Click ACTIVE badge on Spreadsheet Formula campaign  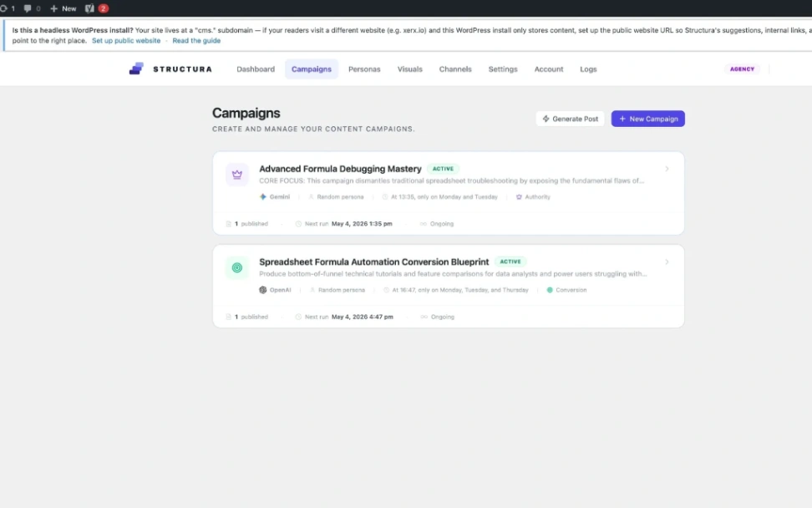tap(510, 262)
